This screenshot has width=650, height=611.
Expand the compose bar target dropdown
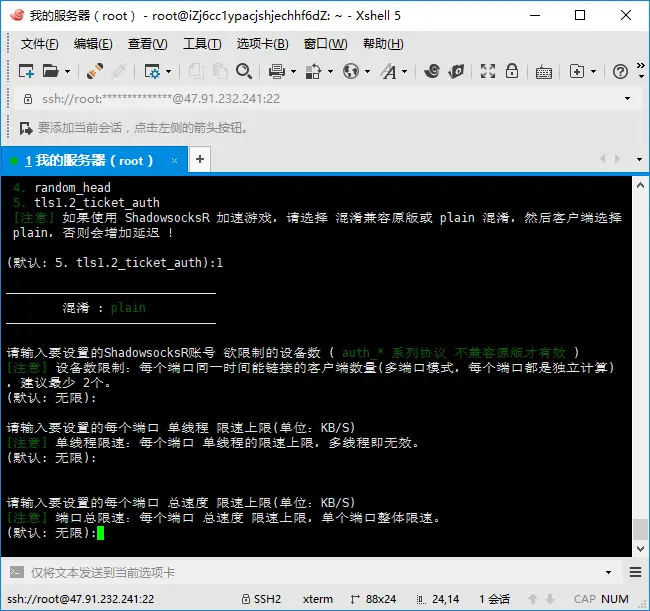pos(609,573)
